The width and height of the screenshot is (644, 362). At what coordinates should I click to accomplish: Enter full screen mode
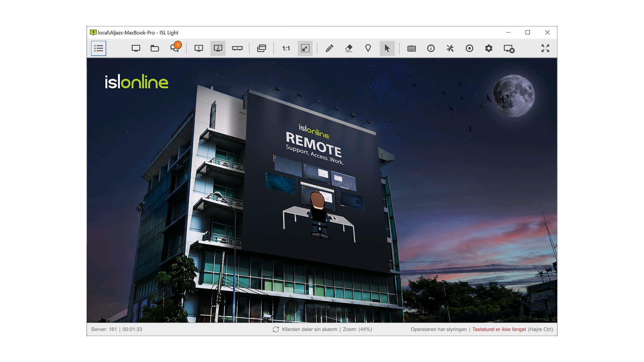tap(545, 48)
